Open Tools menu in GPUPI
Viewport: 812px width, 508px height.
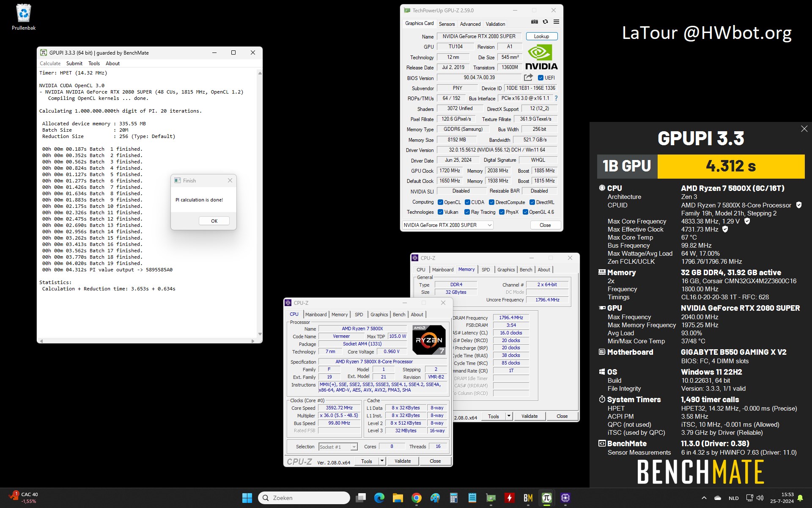[x=94, y=63]
